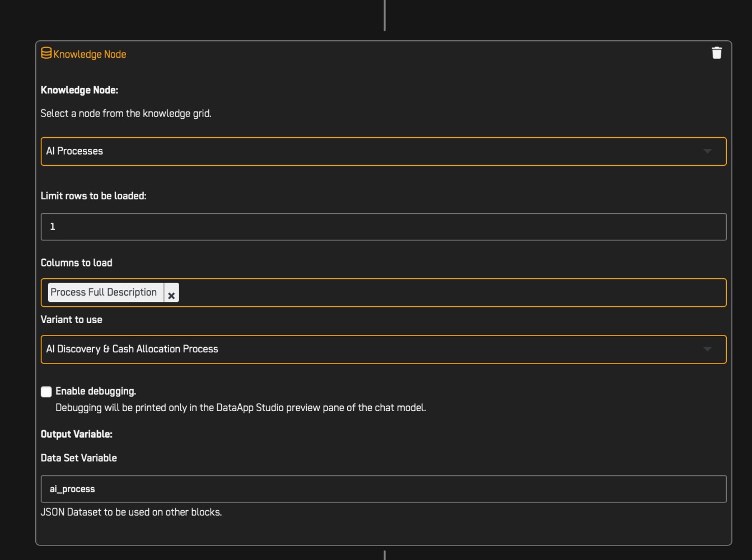Screen dimensions: 752x560
Task: Click the Columns to load label
Action: coord(76,263)
